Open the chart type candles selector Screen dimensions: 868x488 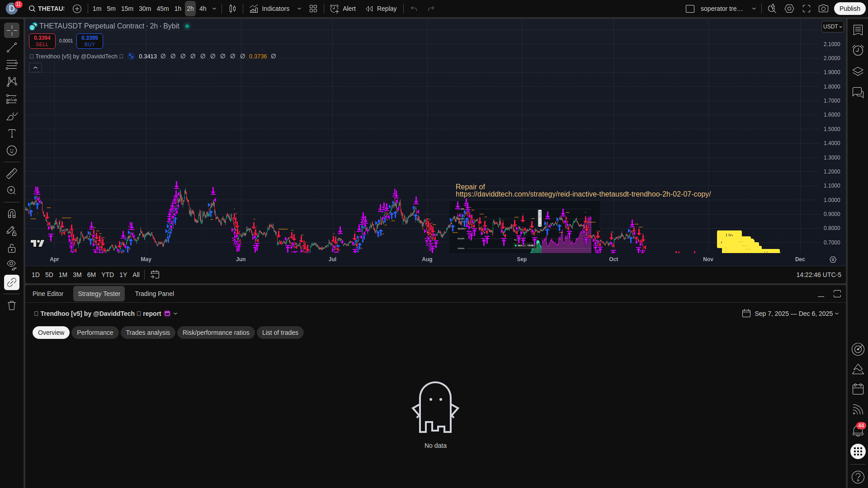(x=232, y=9)
